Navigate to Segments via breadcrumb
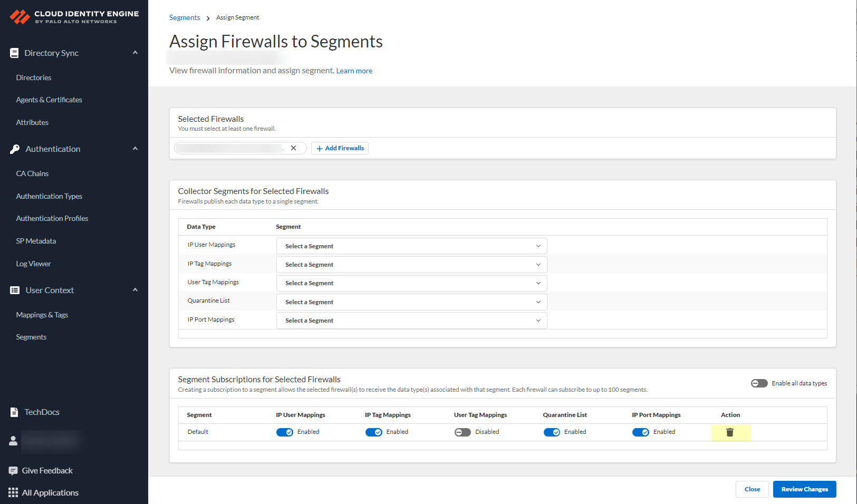Screen dimensions: 857x504 pos(185,17)
